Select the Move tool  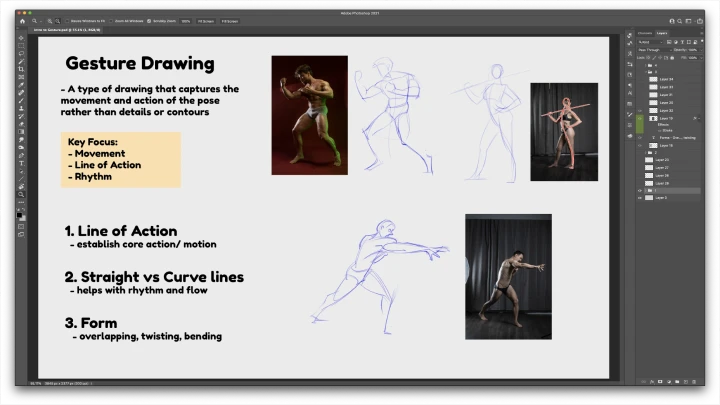(x=21, y=38)
